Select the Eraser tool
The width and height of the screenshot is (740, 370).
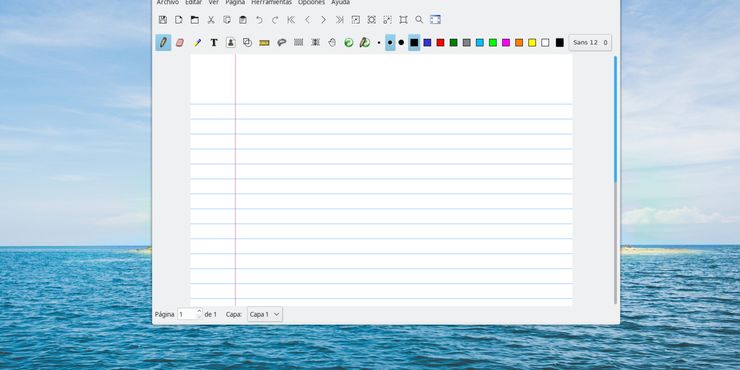(179, 42)
